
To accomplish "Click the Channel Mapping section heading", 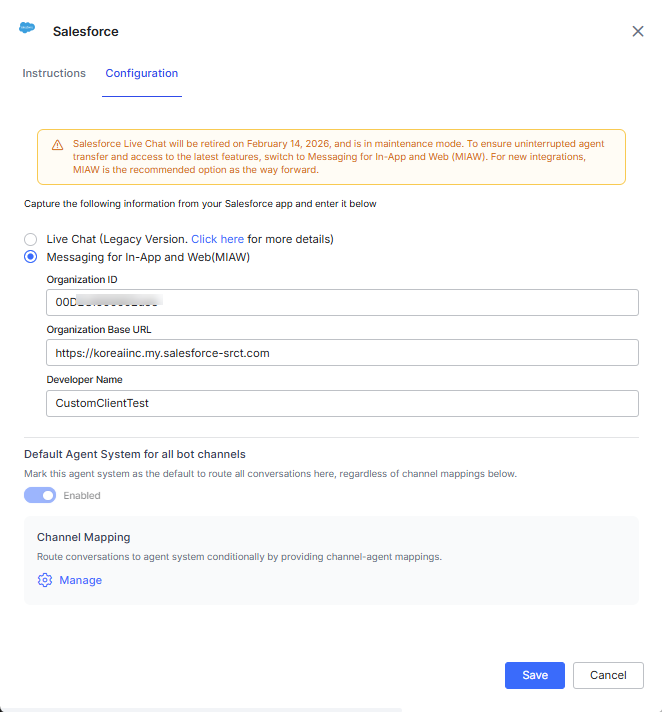I will pyautogui.click(x=84, y=537).
